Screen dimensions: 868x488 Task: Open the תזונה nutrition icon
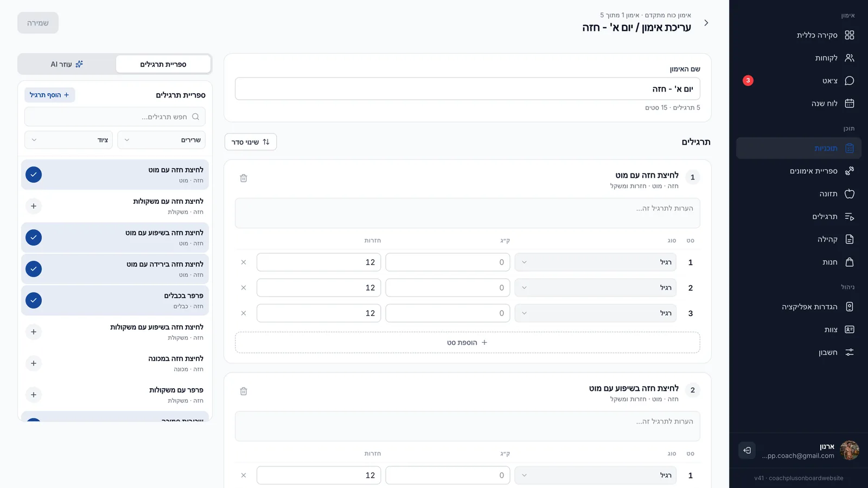point(850,194)
